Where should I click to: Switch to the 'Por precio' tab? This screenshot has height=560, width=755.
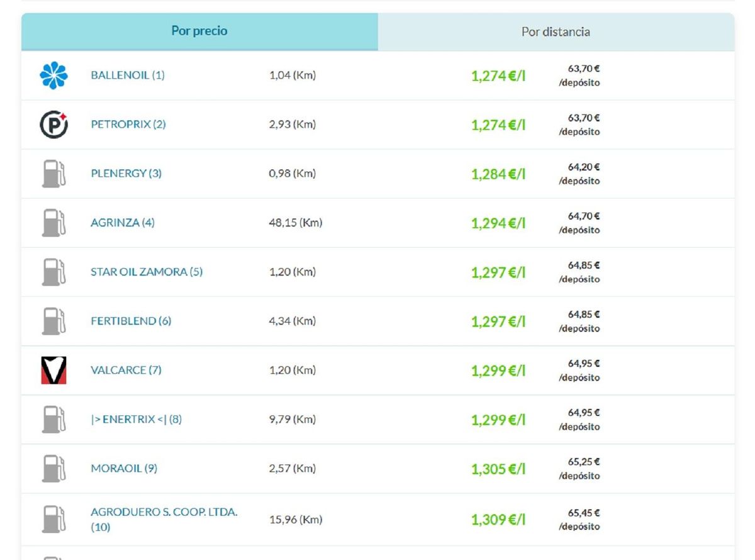199,31
